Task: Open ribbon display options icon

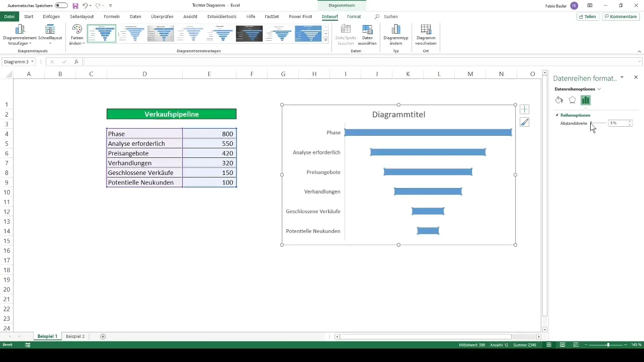Action: (x=590, y=6)
